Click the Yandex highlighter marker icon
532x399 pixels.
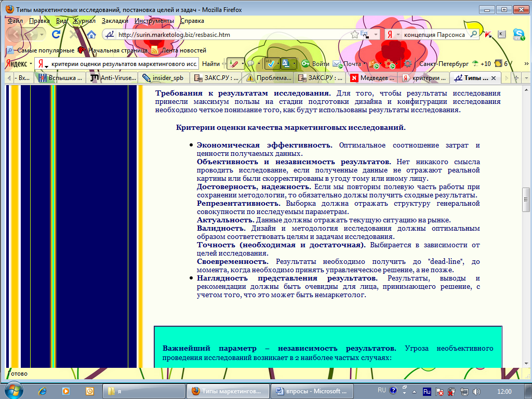click(233, 63)
